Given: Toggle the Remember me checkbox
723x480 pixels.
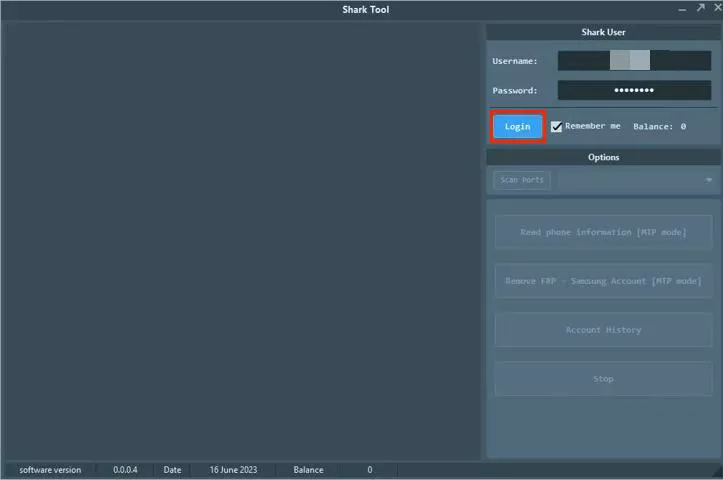Looking at the screenshot, I should (556, 127).
